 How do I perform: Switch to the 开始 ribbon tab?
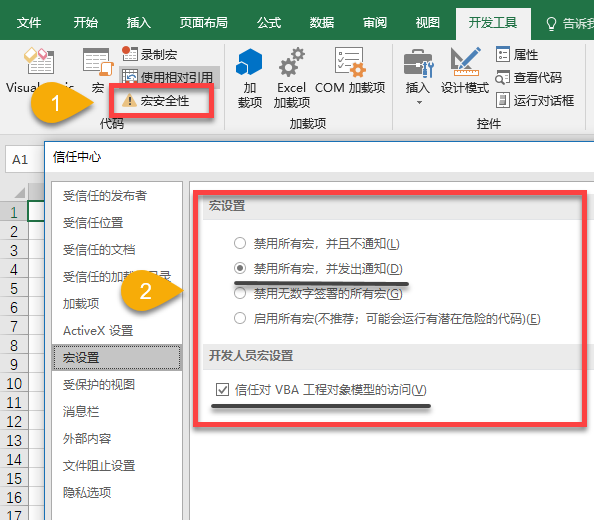tap(86, 23)
